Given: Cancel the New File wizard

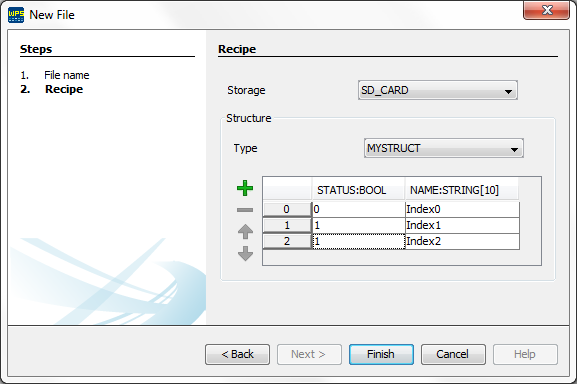Looking at the screenshot, I should tap(453, 354).
